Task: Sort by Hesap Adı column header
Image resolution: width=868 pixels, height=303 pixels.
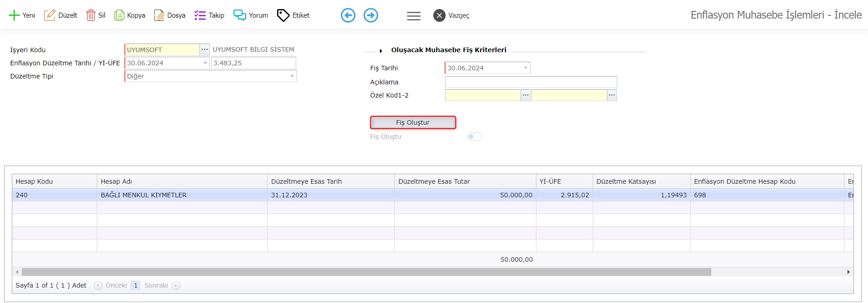Action: click(182, 181)
